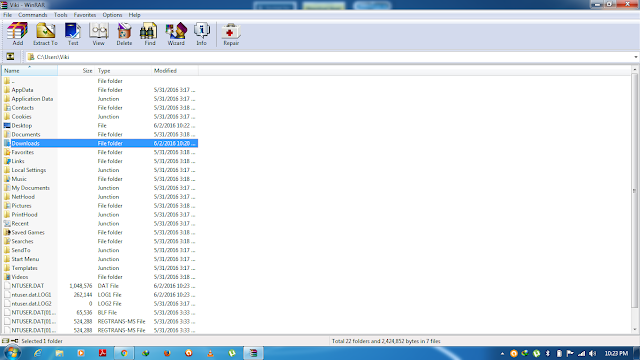This screenshot has height=360, width=640.
Task: Open the View file tool
Action: 98,34
